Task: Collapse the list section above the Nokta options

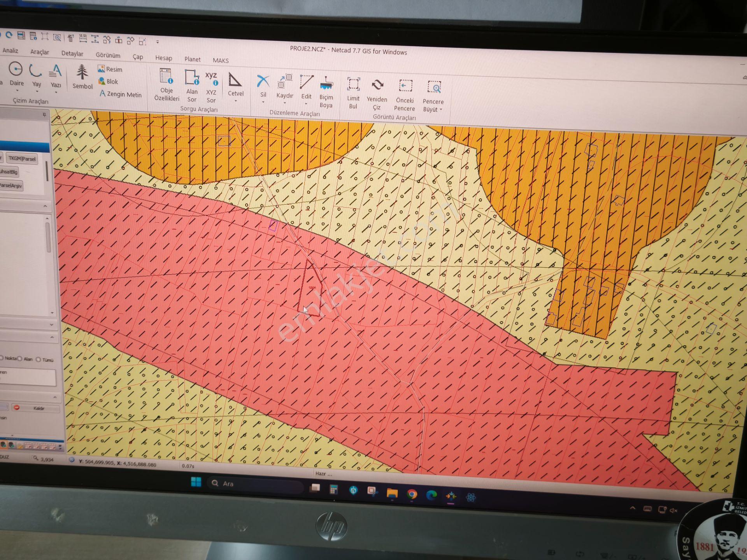Action: click(x=52, y=338)
